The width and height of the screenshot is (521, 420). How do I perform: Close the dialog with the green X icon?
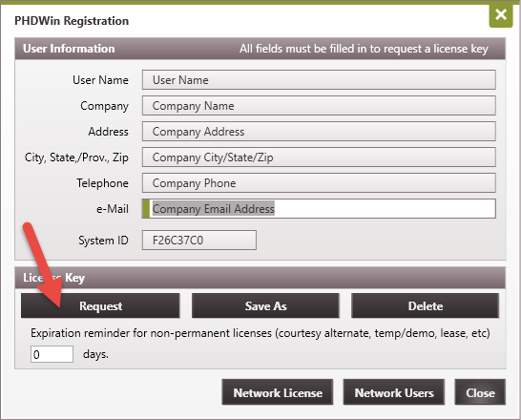(501, 15)
